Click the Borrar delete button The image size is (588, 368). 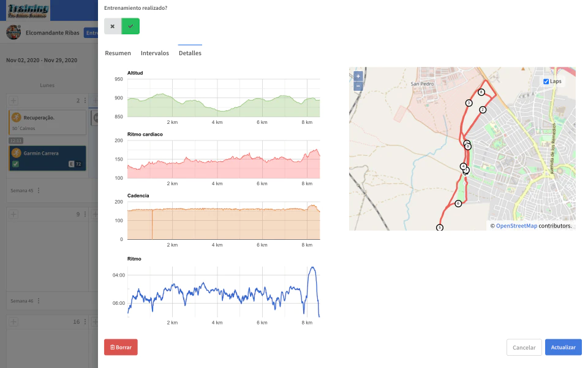click(x=121, y=347)
